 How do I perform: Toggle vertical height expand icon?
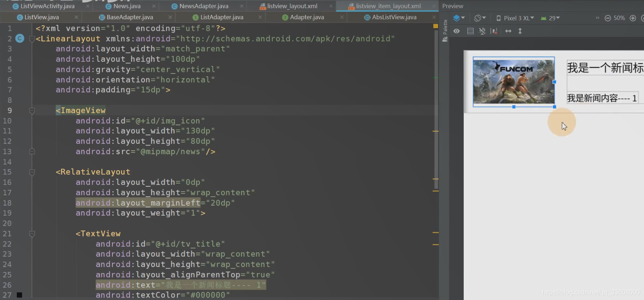(x=520, y=31)
